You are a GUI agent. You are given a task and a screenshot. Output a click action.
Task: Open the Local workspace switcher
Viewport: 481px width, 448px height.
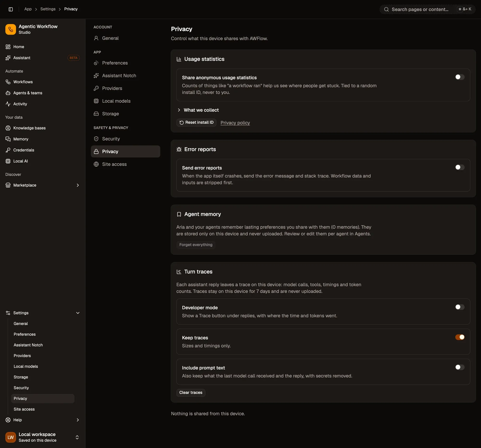[43, 437]
